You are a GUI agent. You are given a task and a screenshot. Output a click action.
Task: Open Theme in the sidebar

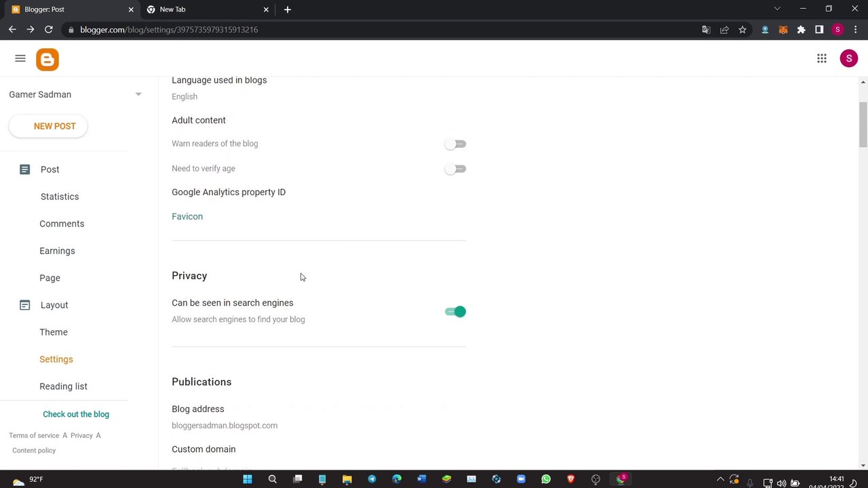pyautogui.click(x=54, y=332)
